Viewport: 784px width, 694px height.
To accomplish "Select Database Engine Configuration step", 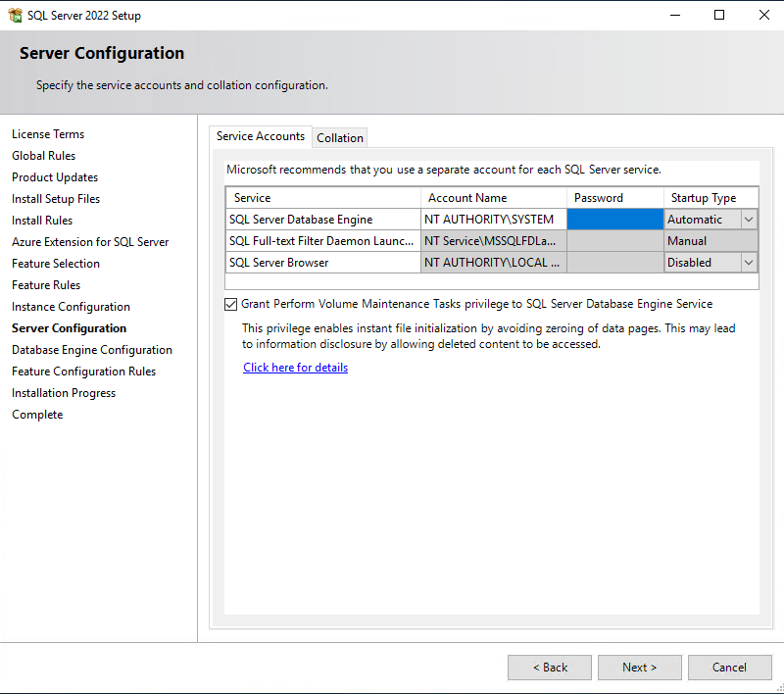I will (x=92, y=350).
